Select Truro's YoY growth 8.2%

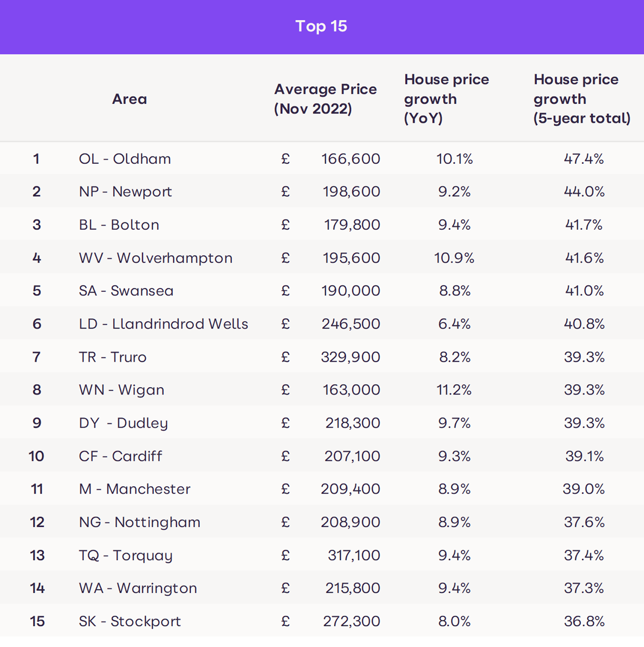pos(455,357)
